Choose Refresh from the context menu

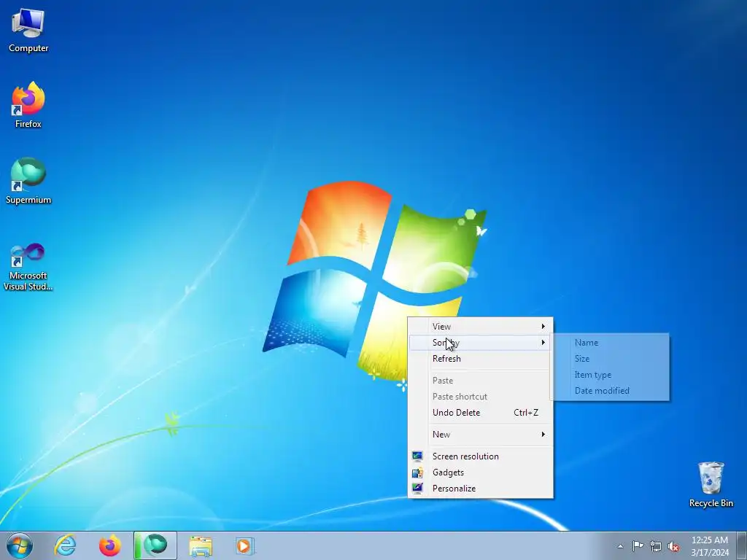coord(480,359)
